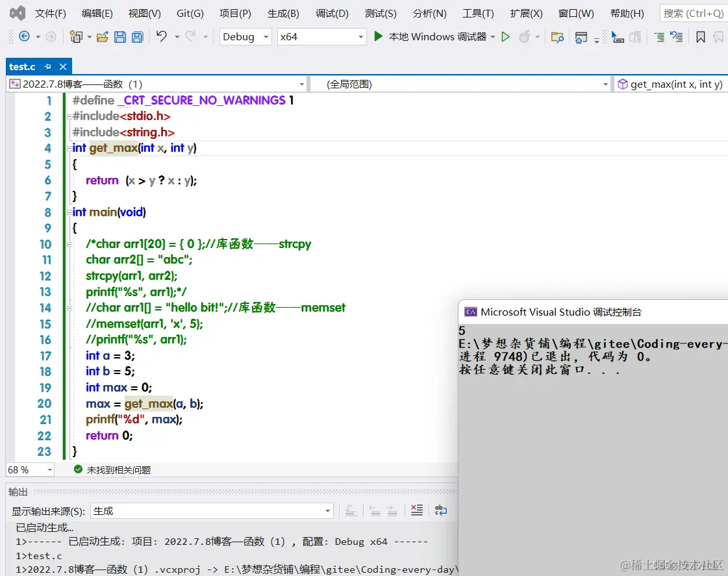This screenshot has width=728, height=576.
Task: Click the browser window home toolbar icon
Action: tap(581, 37)
